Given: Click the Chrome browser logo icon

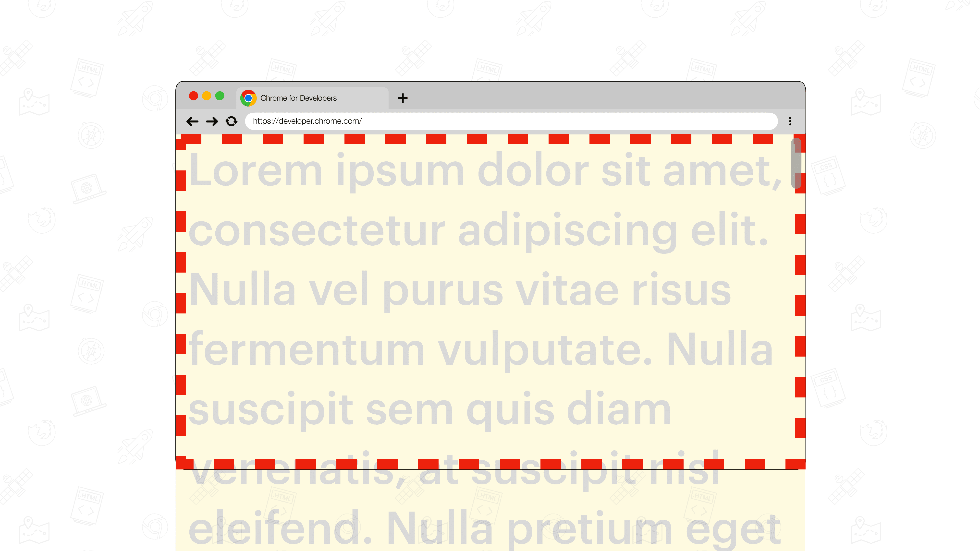Looking at the screenshot, I should point(248,97).
